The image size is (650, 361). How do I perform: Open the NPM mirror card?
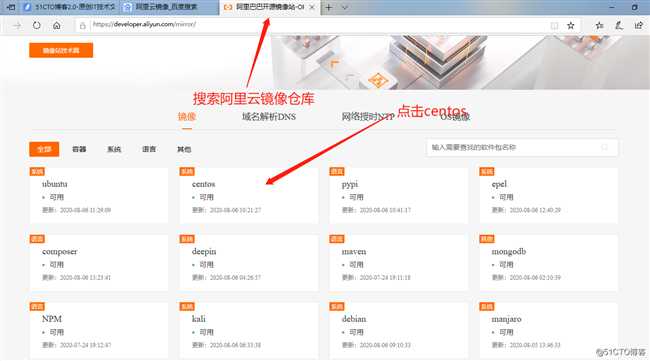(x=99, y=330)
